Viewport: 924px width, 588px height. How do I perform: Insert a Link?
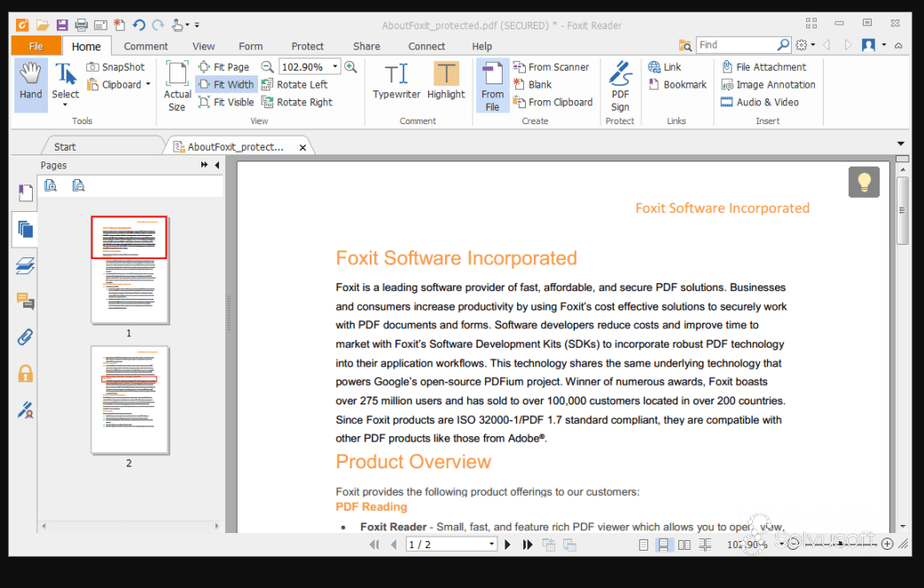665,67
